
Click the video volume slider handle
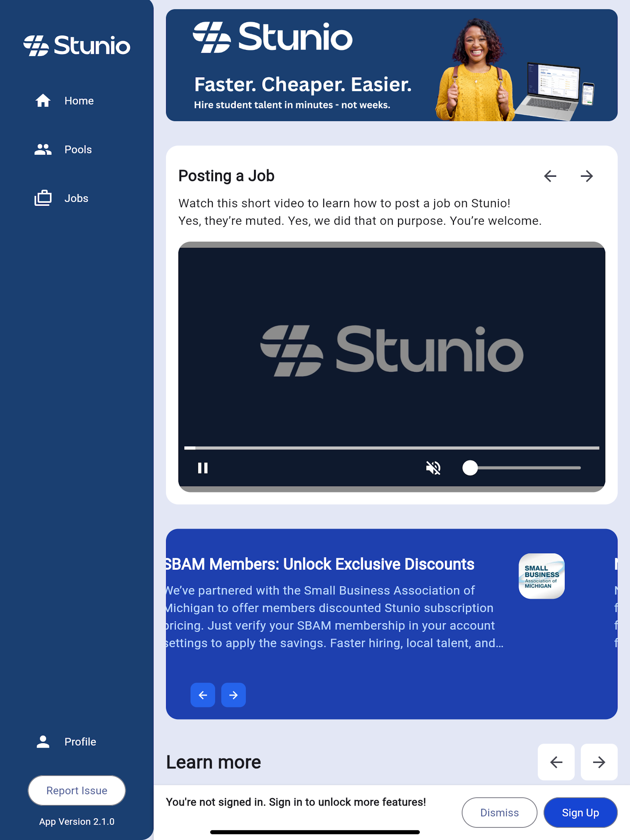(470, 468)
